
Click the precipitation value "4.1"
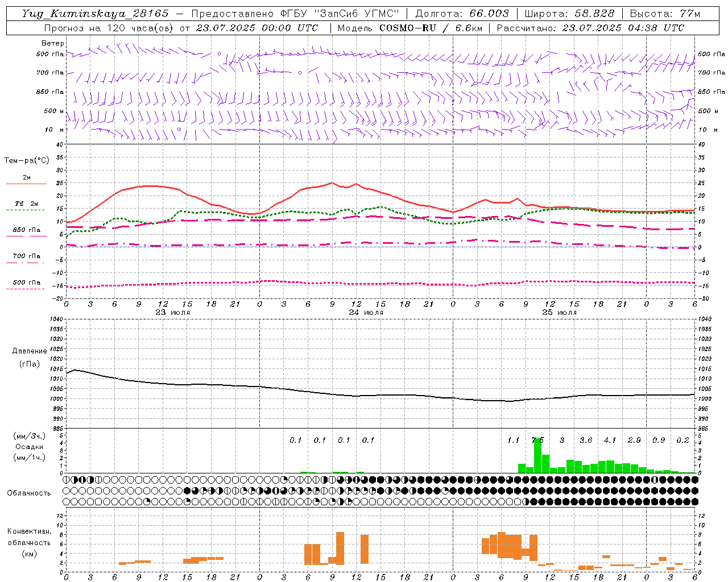click(x=610, y=440)
